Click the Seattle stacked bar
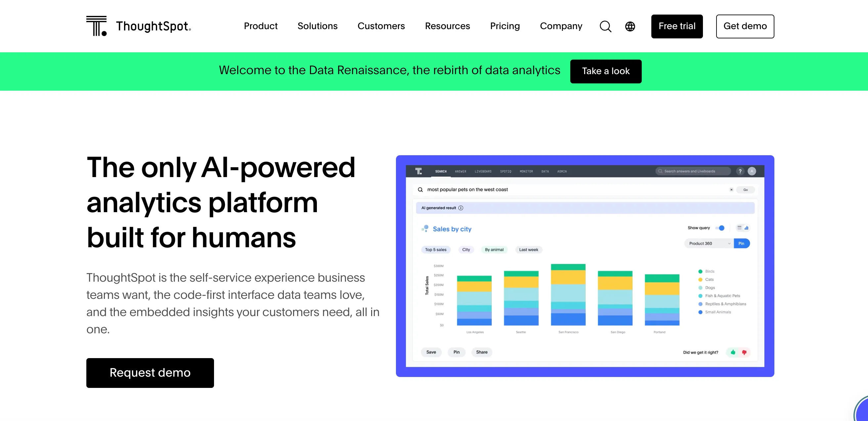 (521, 298)
